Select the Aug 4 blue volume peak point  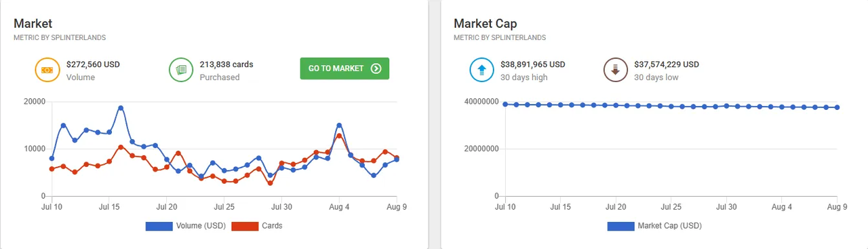pos(339,126)
